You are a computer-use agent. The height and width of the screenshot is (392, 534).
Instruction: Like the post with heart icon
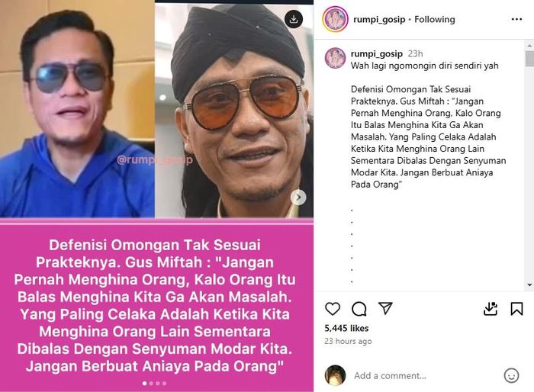click(x=333, y=309)
